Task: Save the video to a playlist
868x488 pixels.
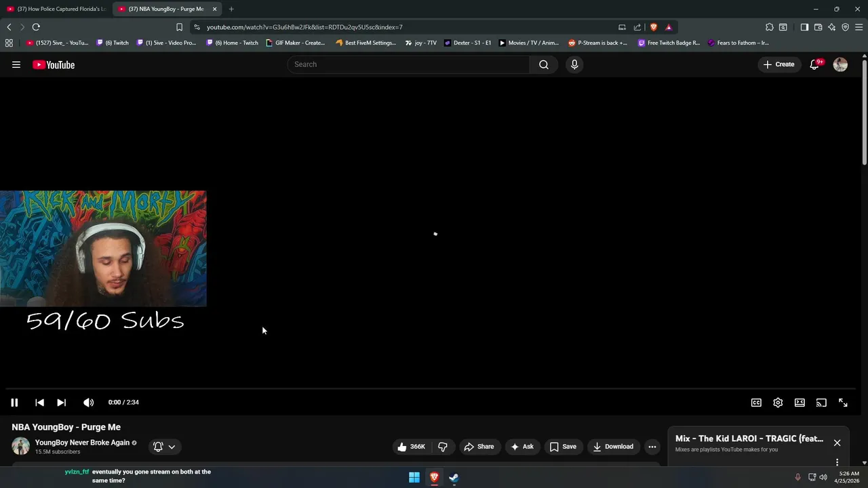Action: 563,447
